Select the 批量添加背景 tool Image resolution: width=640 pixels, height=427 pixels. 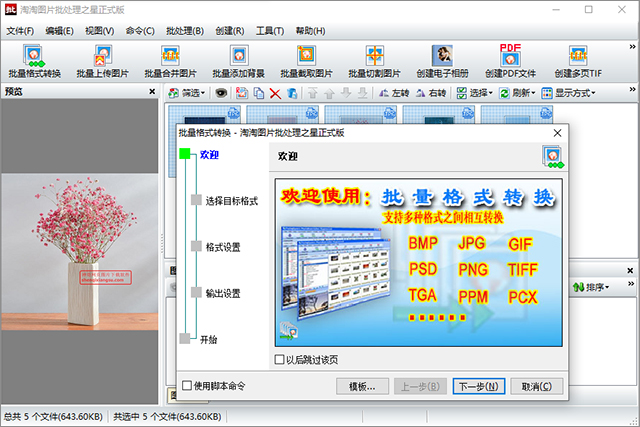coord(239,60)
